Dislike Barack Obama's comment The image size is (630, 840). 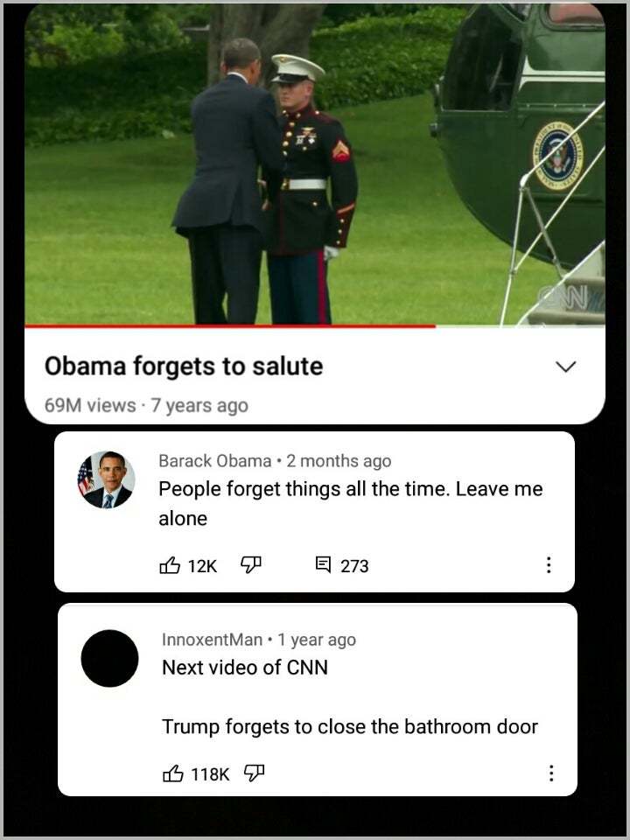(250, 564)
